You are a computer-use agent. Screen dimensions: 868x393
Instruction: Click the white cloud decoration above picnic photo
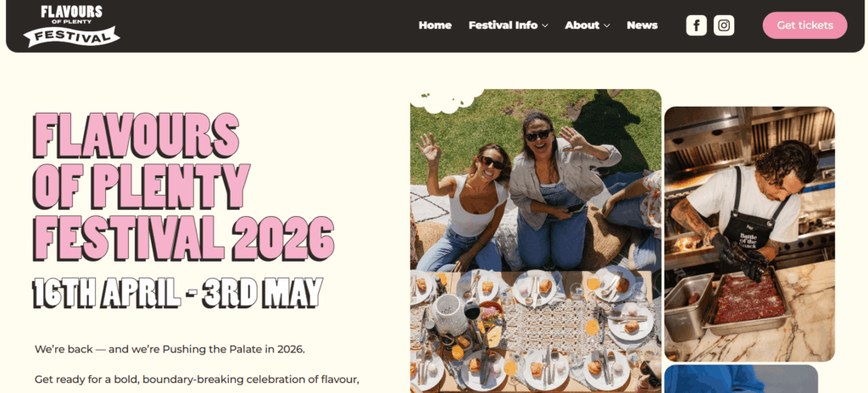coord(446,98)
